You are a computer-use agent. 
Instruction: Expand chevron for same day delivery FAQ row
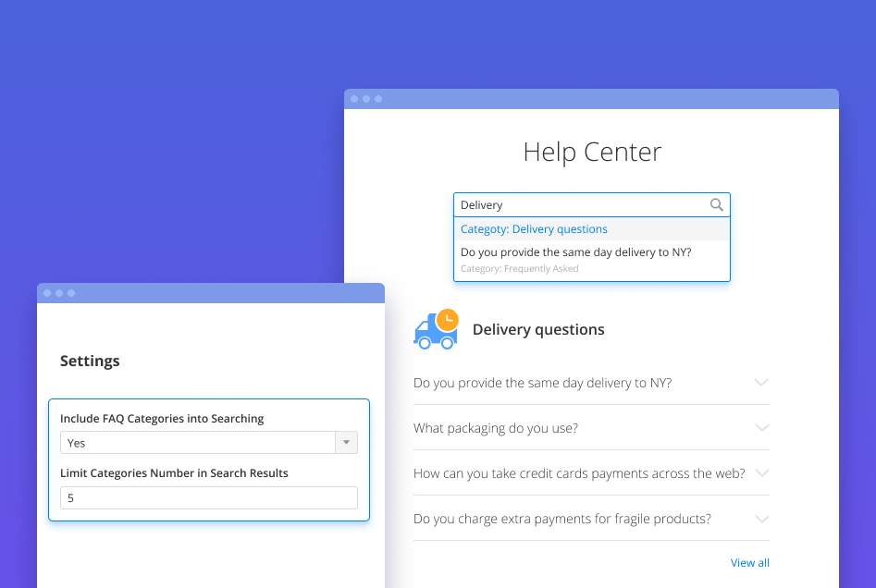[761, 382]
